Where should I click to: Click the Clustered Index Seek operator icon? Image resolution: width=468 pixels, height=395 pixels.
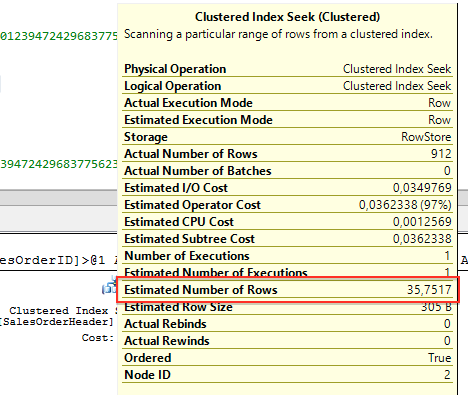point(109,285)
